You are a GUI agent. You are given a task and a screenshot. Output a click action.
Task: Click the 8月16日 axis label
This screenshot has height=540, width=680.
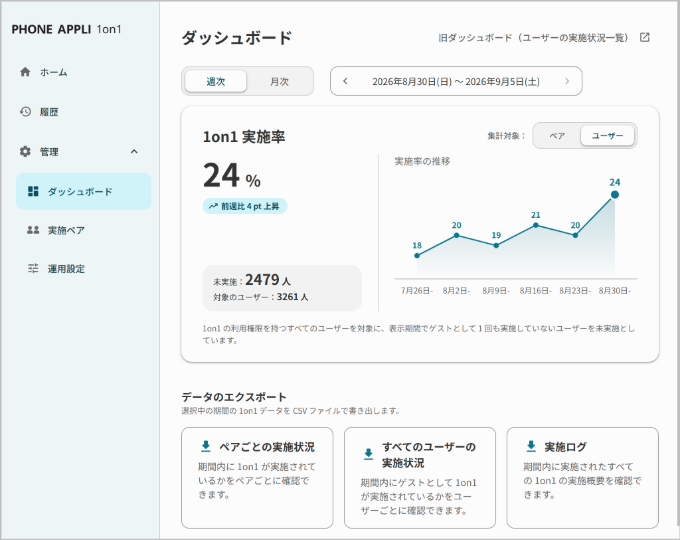point(536,291)
